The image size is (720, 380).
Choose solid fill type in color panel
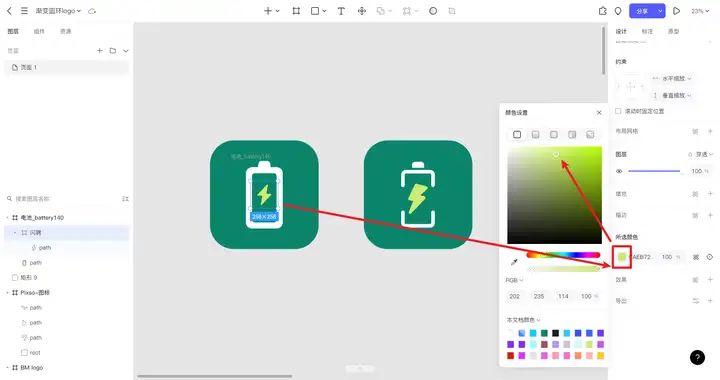tap(517, 134)
